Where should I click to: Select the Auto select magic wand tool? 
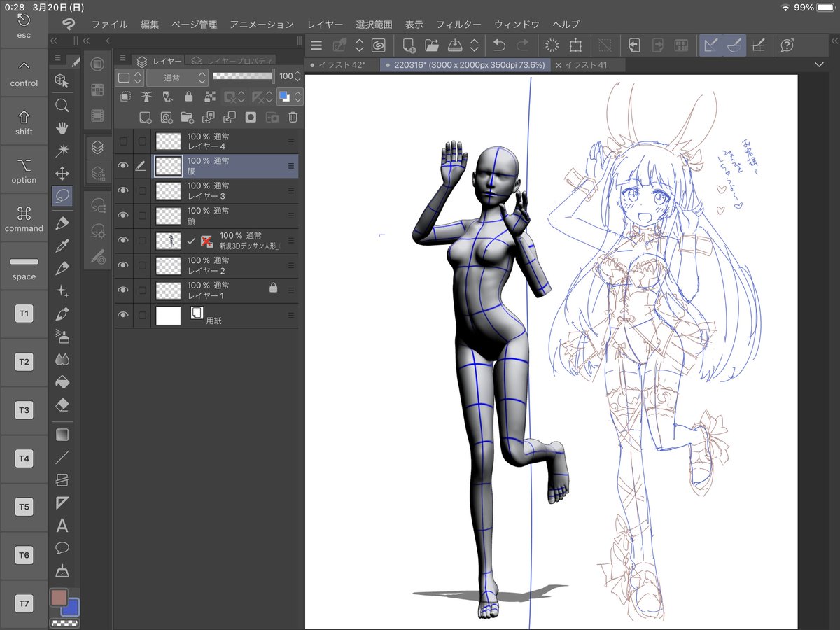pyautogui.click(x=62, y=150)
